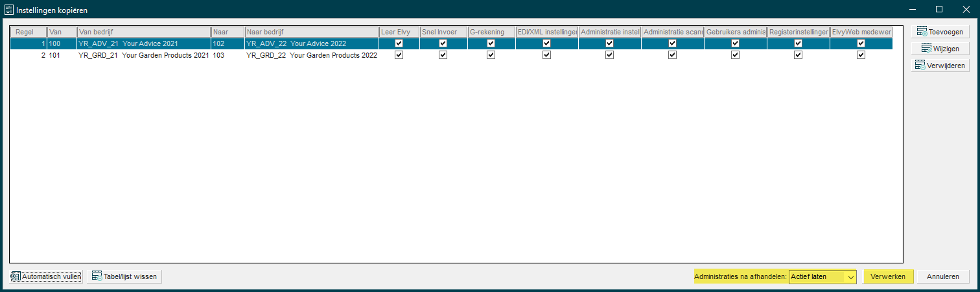The width and height of the screenshot is (980, 292).
Task: Click the Naar column header
Action: pos(227,32)
